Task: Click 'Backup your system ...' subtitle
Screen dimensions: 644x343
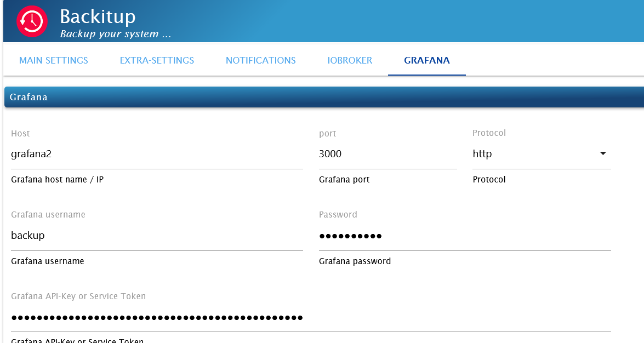Action: tap(116, 33)
